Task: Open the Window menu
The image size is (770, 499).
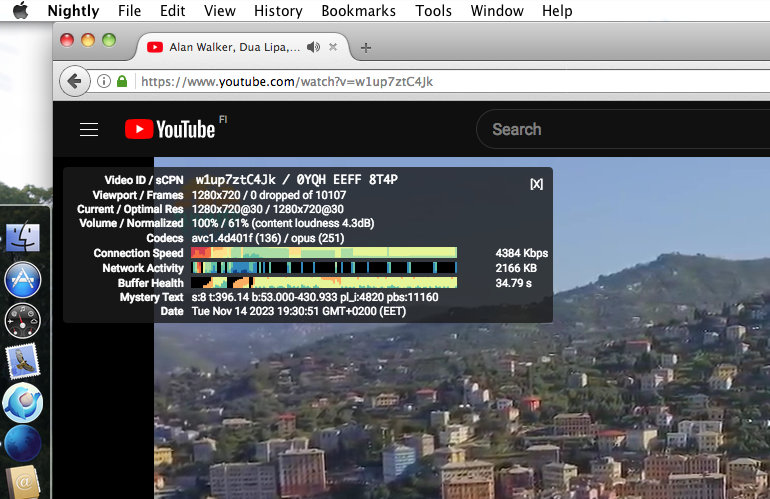Action: pos(497,11)
